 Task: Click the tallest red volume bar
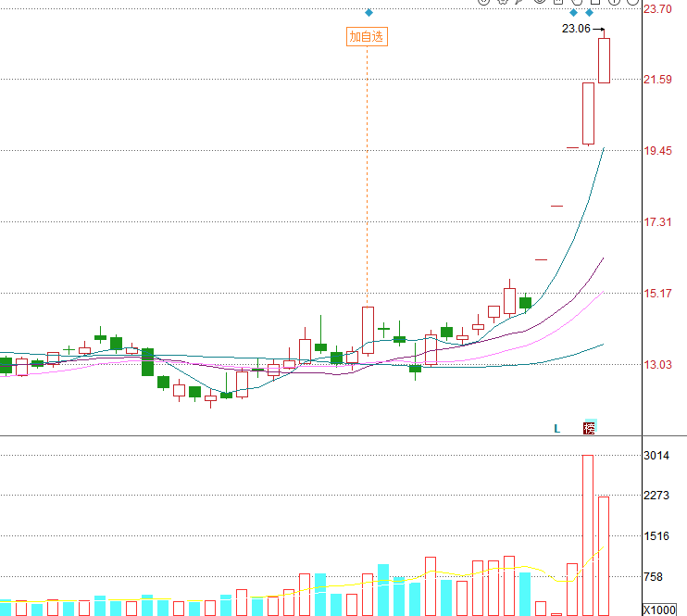pyautogui.click(x=588, y=535)
